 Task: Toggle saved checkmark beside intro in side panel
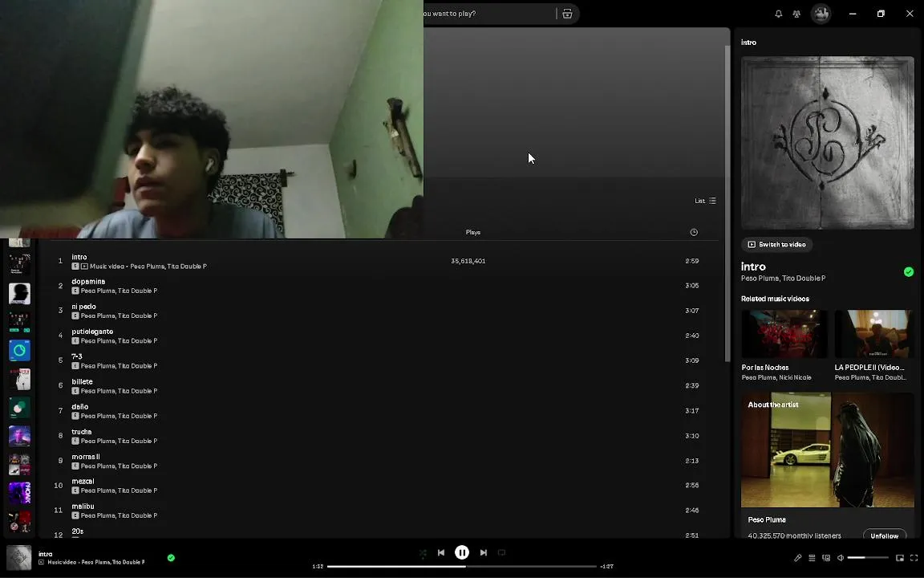pyautogui.click(x=909, y=272)
